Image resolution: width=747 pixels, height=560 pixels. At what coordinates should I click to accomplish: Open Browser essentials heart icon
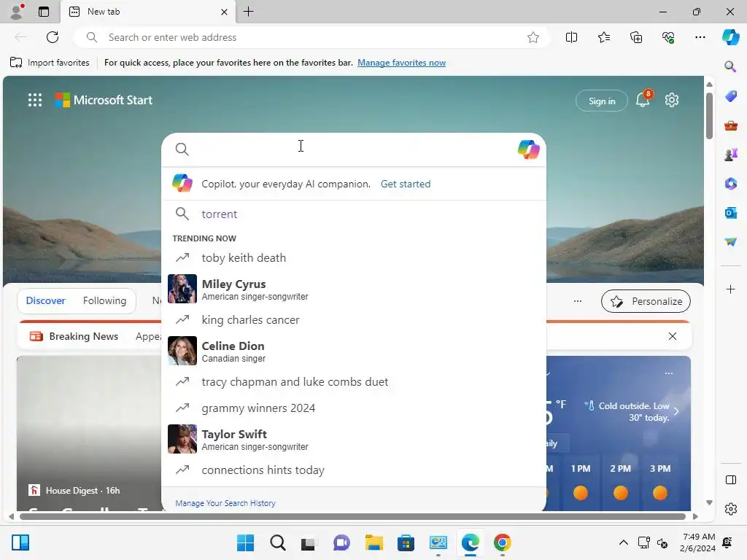point(668,37)
